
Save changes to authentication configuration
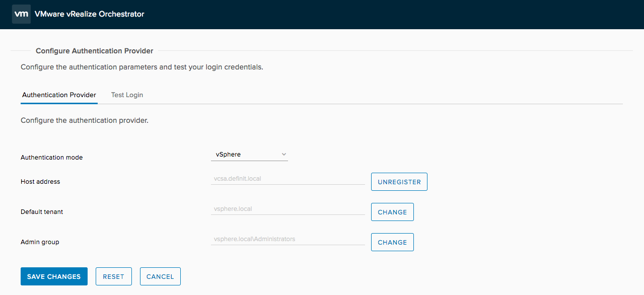pos(54,276)
